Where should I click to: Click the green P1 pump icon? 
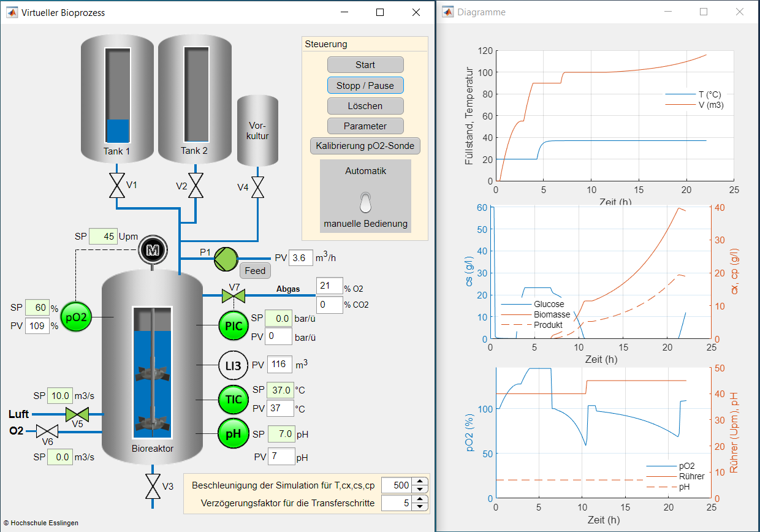tap(226, 259)
